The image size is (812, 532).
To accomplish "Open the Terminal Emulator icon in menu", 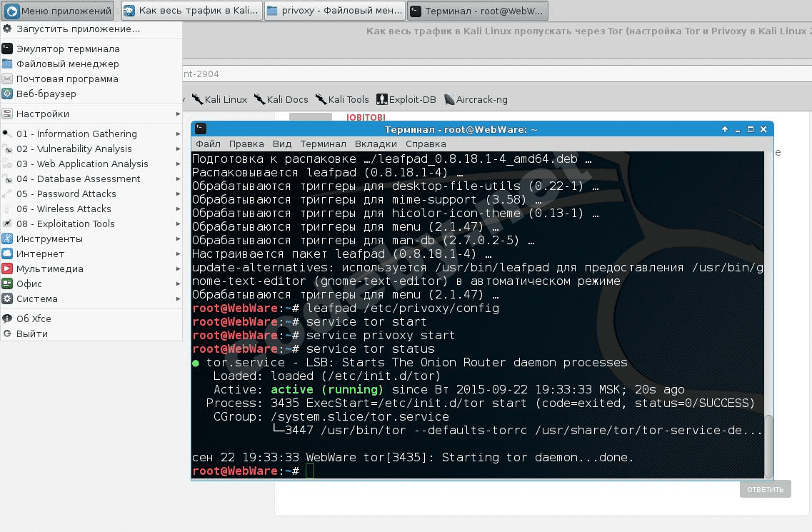I will [x=7, y=49].
